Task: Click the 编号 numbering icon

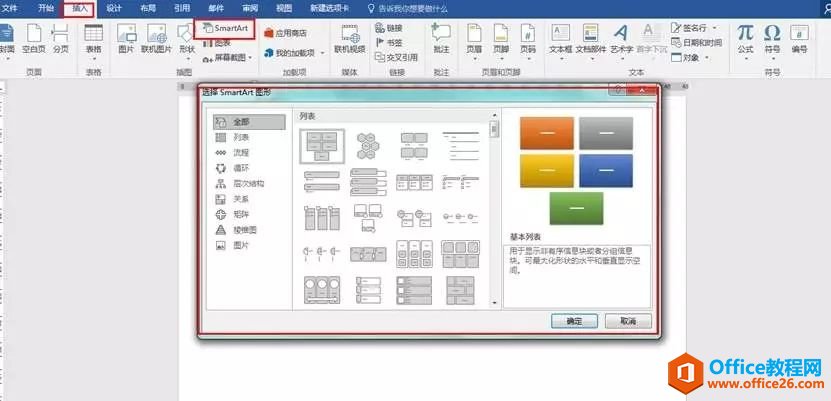Action: click(799, 38)
